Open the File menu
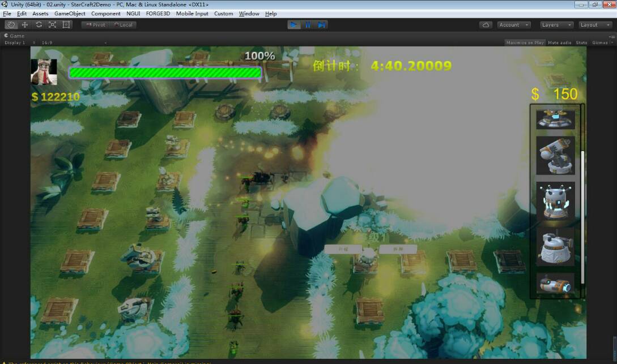 (7, 14)
